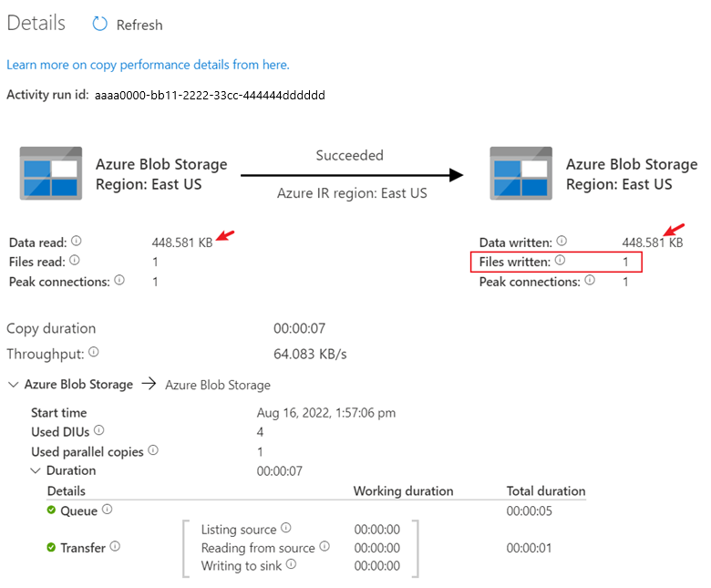Open the copy performance details link
Screen dimensions: 711x588
pyautogui.click(x=148, y=65)
